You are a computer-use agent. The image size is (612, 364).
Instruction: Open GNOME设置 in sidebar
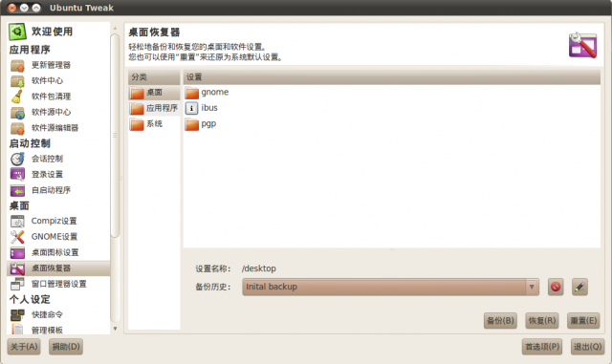[x=58, y=237]
